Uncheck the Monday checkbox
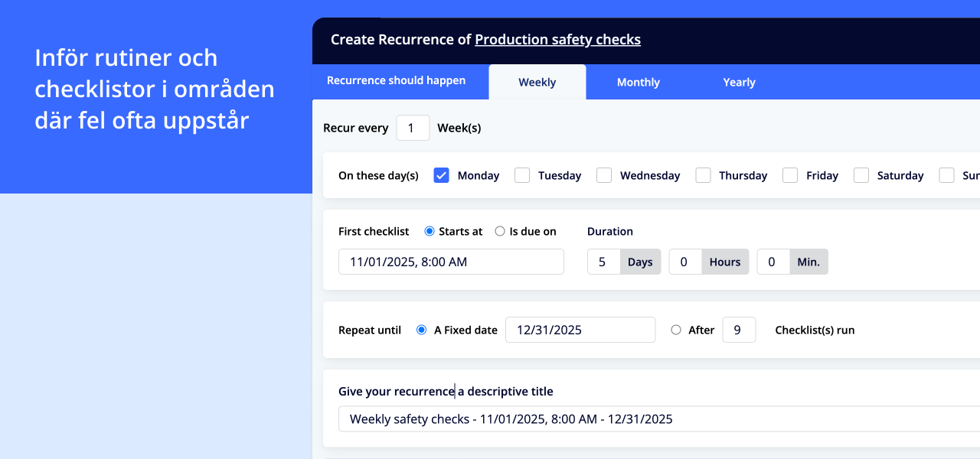Screen dimensions: 980x459 [441, 175]
